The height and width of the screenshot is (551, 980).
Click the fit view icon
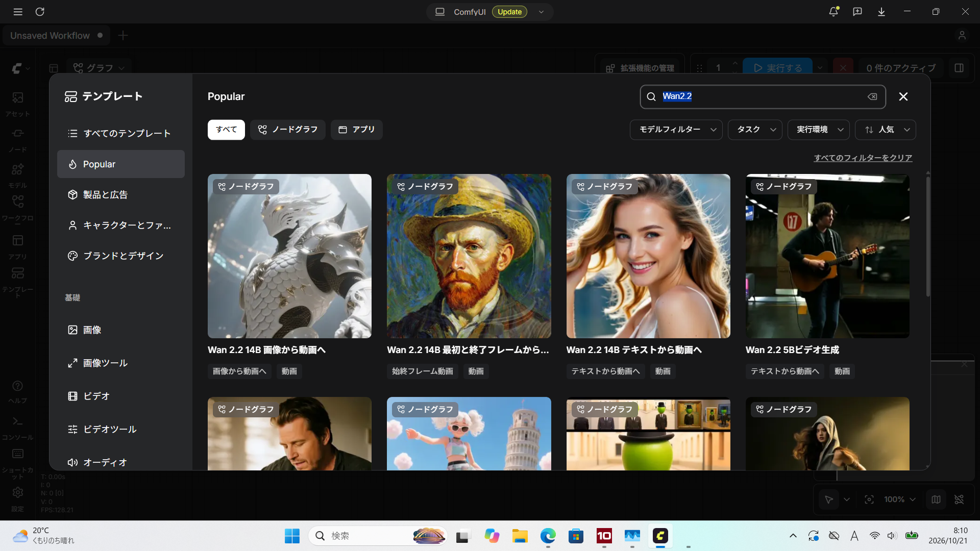[x=869, y=499]
